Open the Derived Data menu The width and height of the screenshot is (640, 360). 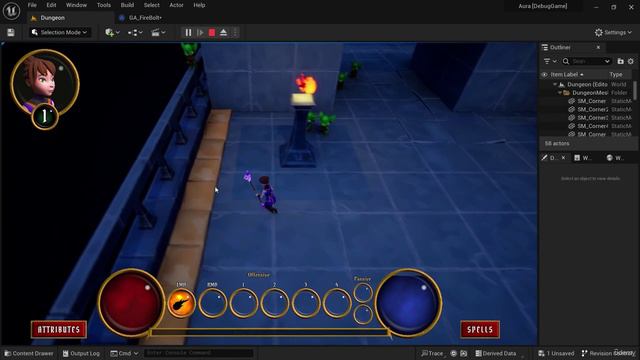pyautogui.click(x=496, y=353)
